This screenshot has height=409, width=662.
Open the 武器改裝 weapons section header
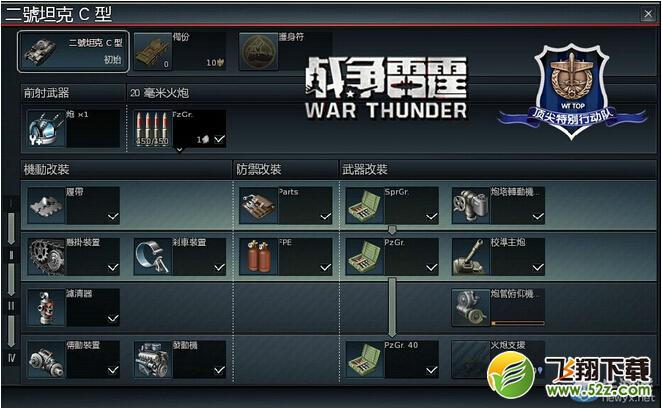pyautogui.click(x=365, y=170)
